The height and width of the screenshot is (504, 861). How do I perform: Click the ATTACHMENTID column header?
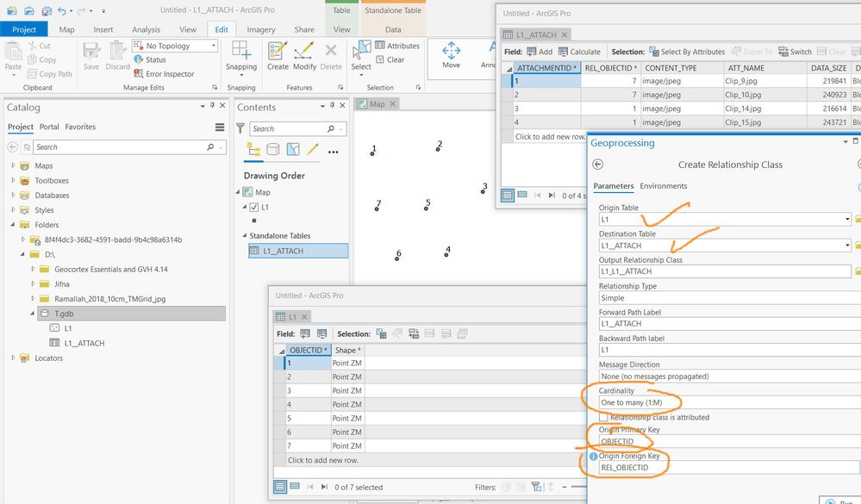[546, 68]
